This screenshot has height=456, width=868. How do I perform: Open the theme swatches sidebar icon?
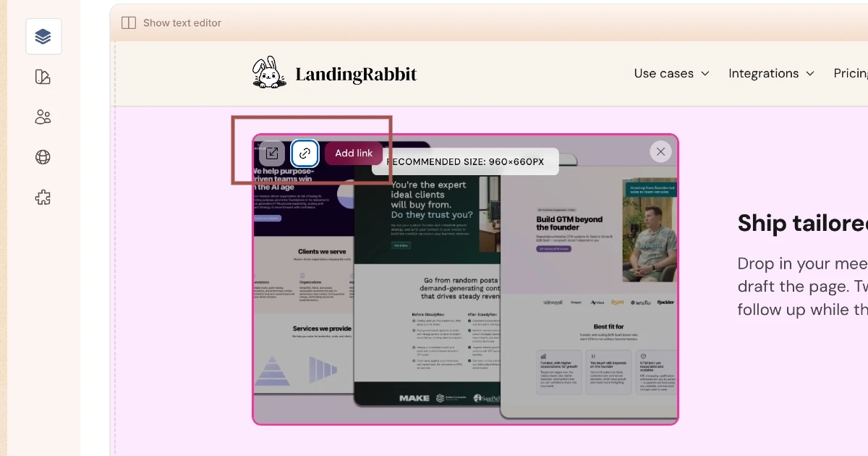click(43, 77)
